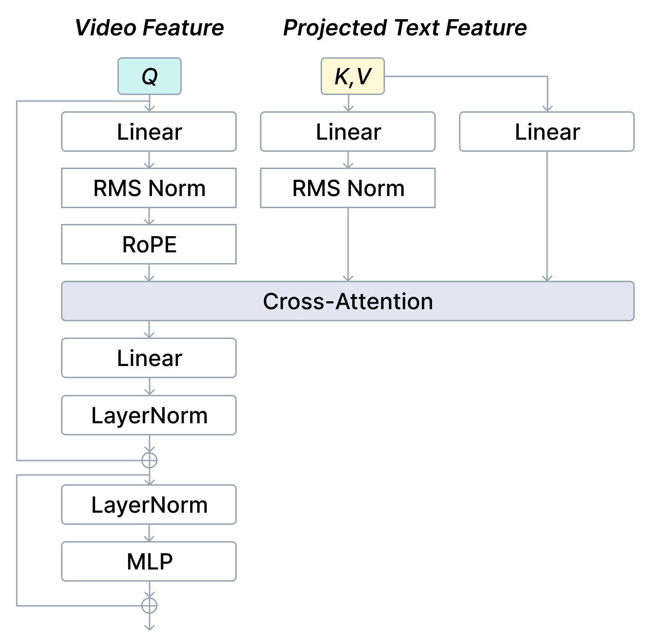This screenshot has height=644, width=651.
Task: Click the Projected Text Feature heading
Action: coord(404,28)
